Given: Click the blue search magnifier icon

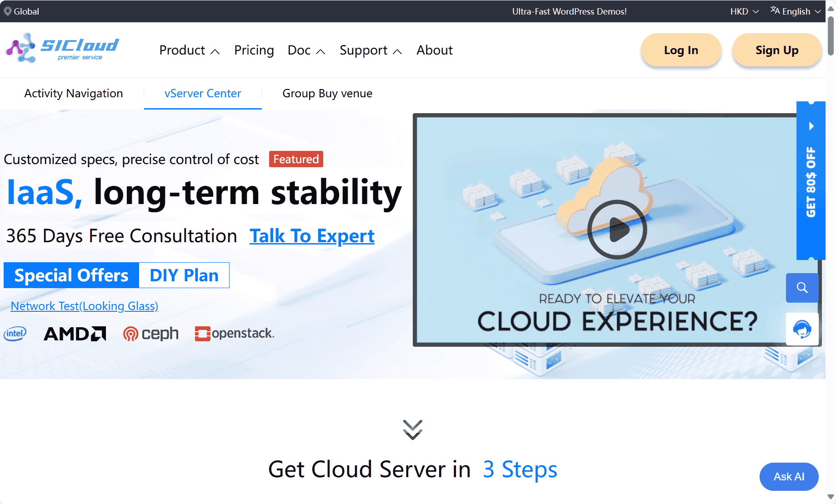Looking at the screenshot, I should pos(802,288).
